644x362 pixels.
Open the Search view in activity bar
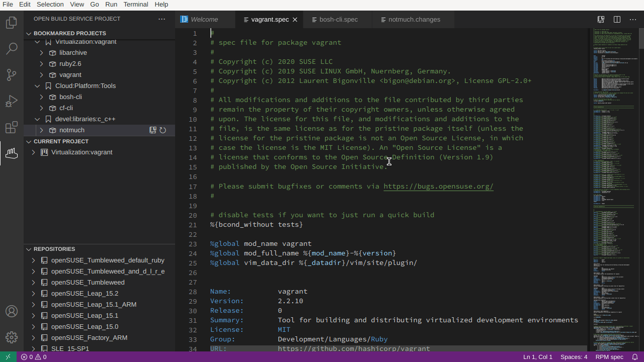point(12,49)
